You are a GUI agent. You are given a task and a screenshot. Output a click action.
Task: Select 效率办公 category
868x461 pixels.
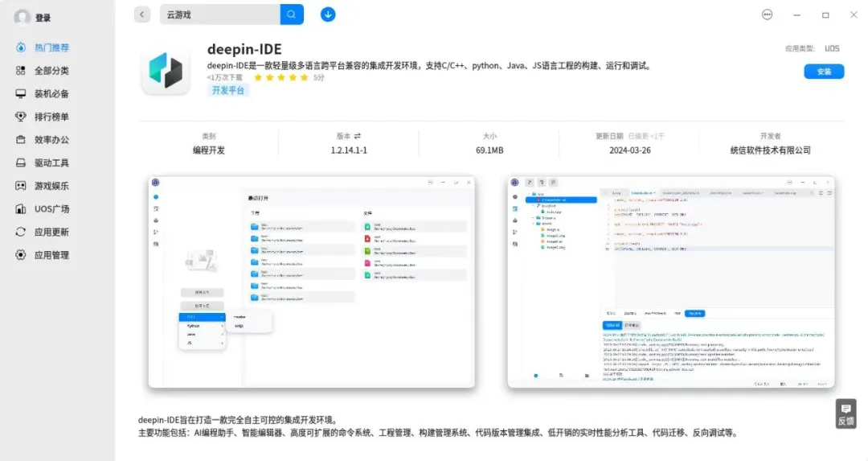pyautogui.click(x=51, y=140)
